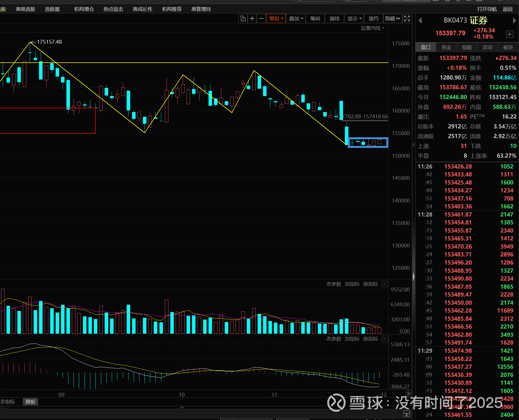Zoom in the K-line chart with plus icon
519x420 pixels.
[252, 18]
